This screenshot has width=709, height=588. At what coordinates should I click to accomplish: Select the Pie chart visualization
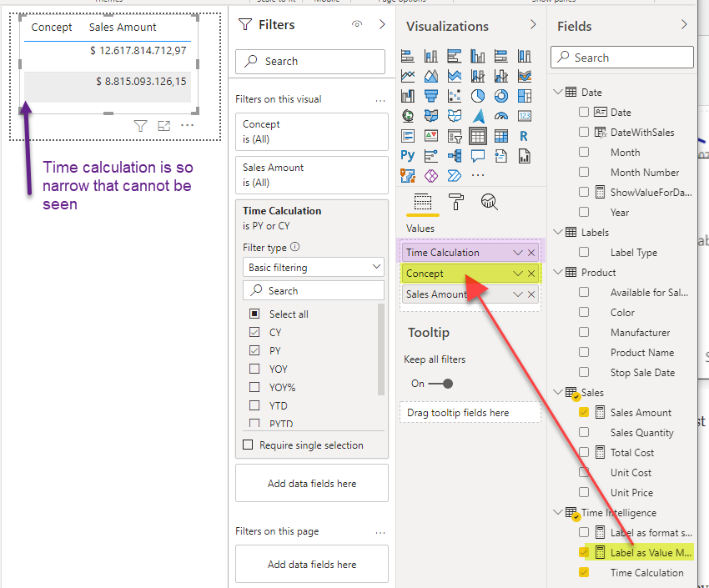[478, 96]
